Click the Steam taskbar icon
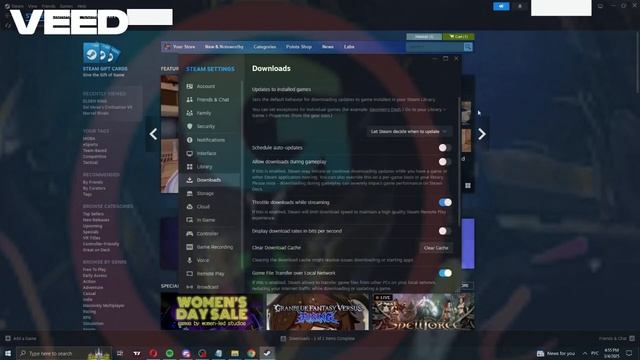The height and width of the screenshot is (360, 640). coord(267,353)
